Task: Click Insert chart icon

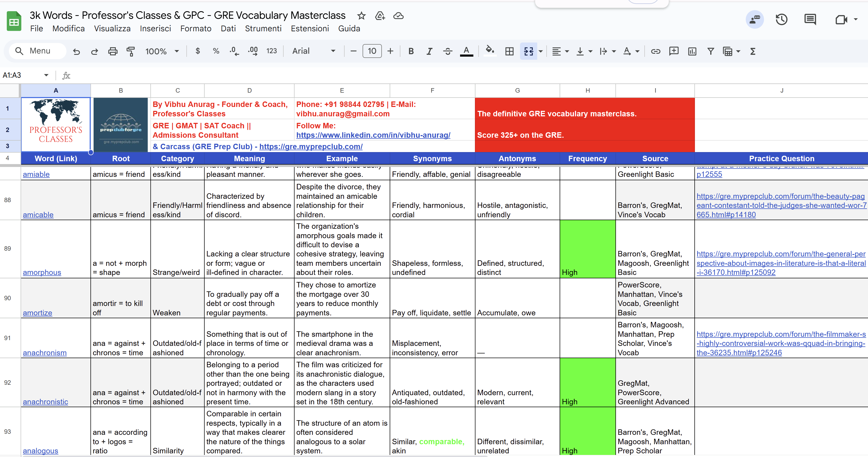Action: tap(692, 51)
